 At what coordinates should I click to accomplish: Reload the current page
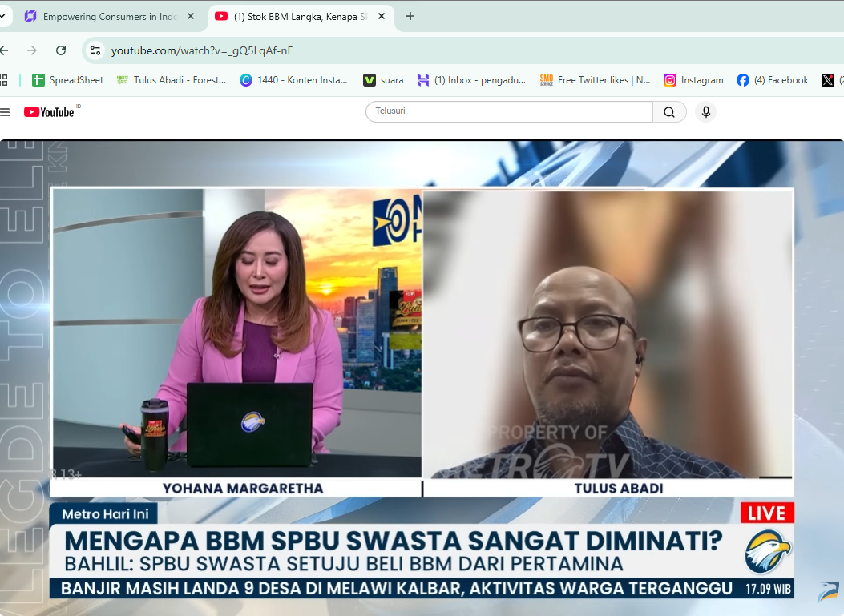point(61,50)
